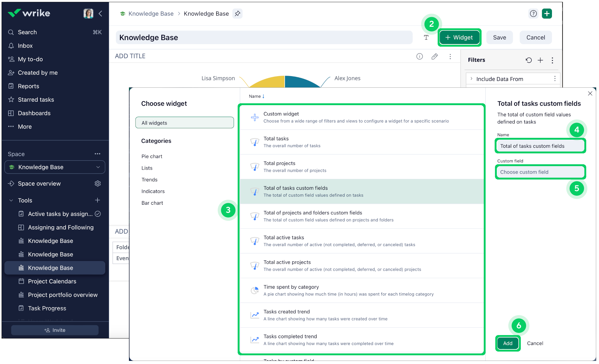The image size is (599, 364).
Task: Open the Dashboards section
Action: (x=34, y=113)
